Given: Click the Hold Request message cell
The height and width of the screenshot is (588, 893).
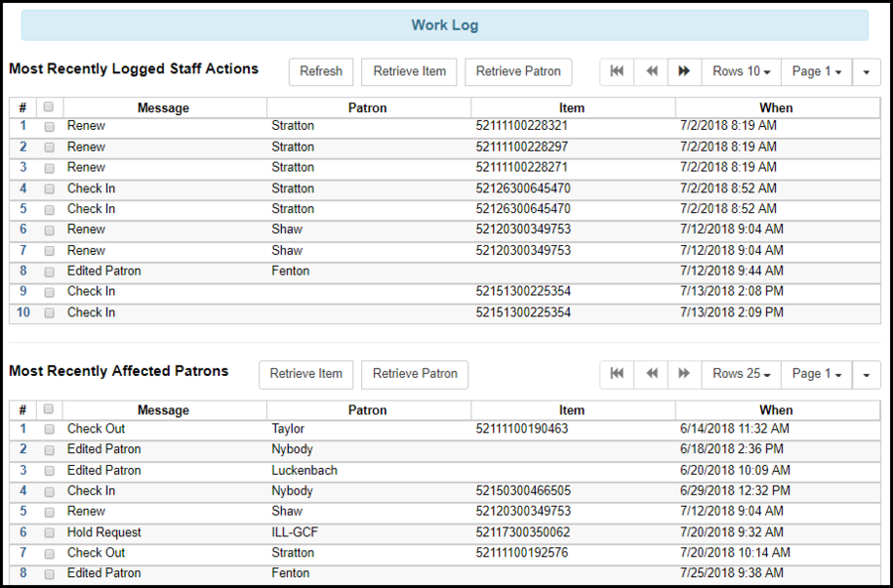Looking at the screenshot, I should (104, 532).
